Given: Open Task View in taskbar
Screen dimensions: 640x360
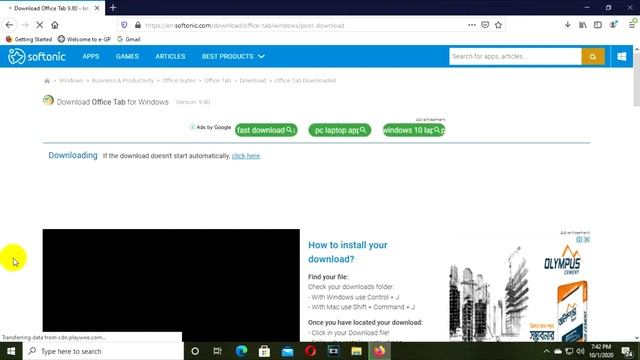Looking at the screenshot, I should (x=218, y=351).
